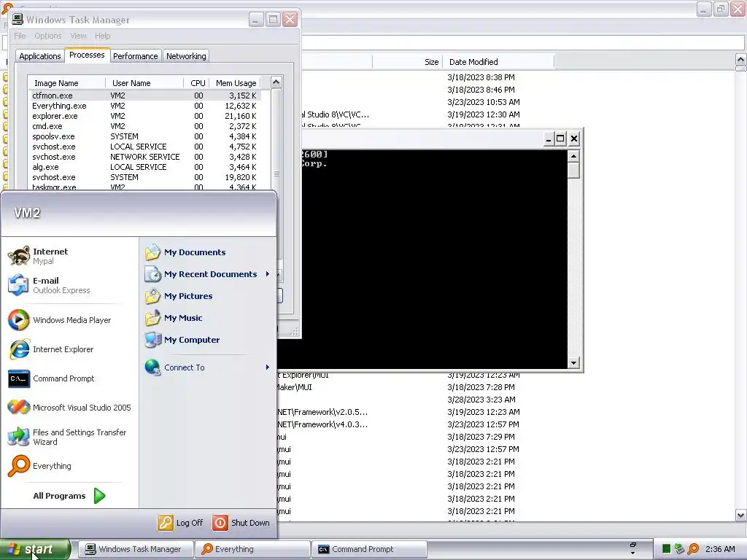Select Everything.exe process row
Viewport: 747px width, 560px height.
(x=145, y=106)
